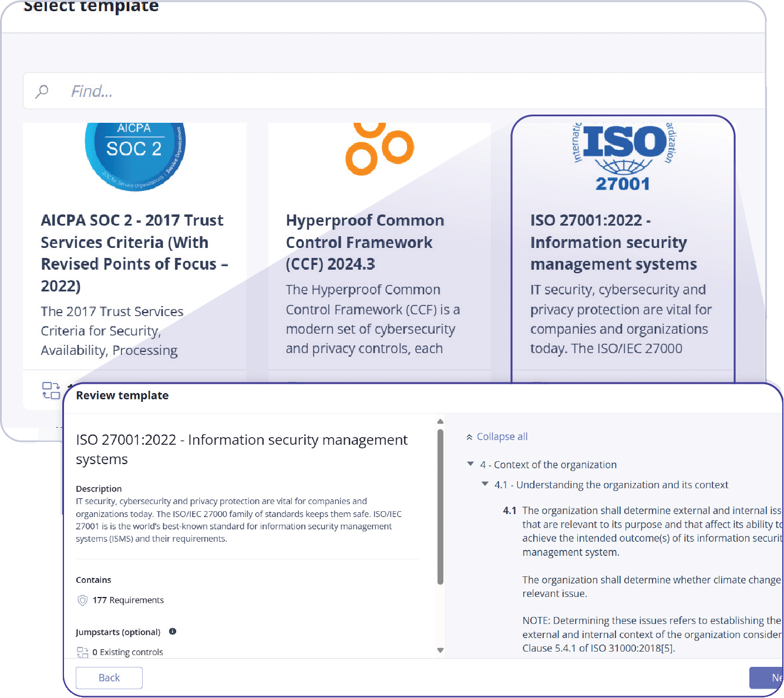This screenshot has width=784, height=698.
Task: Click the shield icon beside 177 Requirements
Action: point(82,600)
